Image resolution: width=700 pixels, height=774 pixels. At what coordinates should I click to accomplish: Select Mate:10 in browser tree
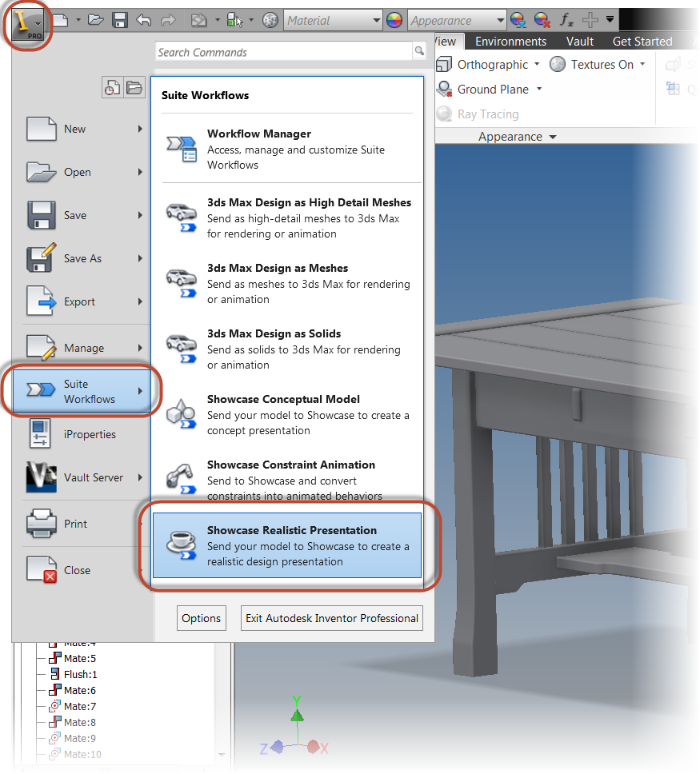82,754
